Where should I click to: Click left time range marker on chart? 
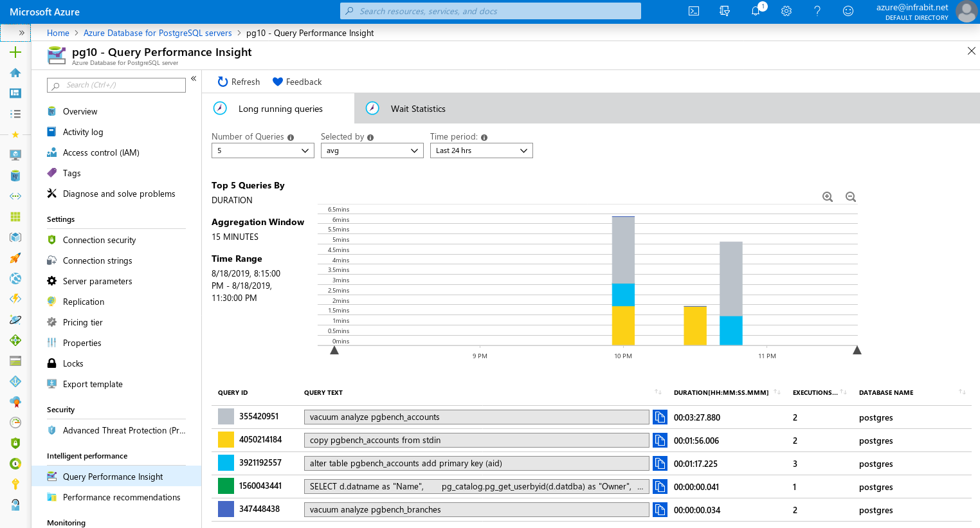coord(334,350)
